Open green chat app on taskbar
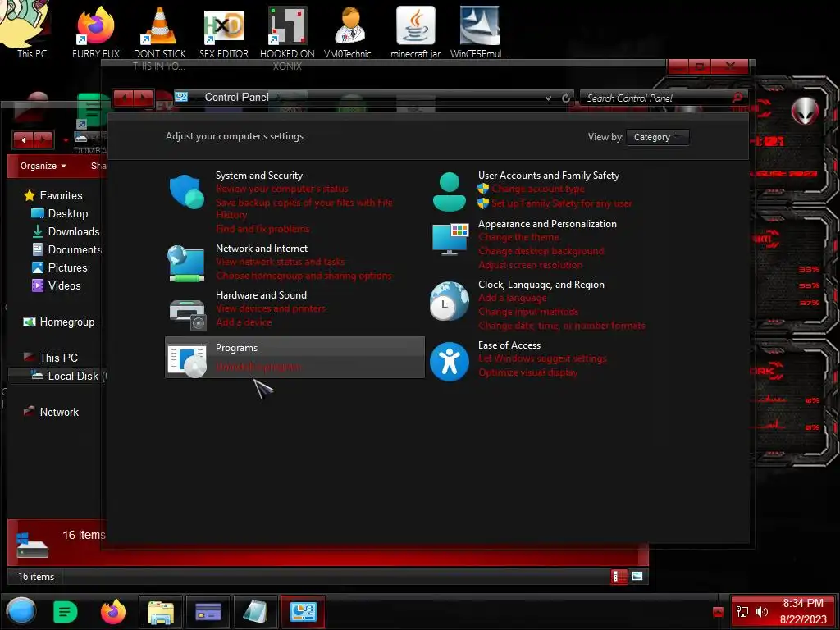 (66, 612)
